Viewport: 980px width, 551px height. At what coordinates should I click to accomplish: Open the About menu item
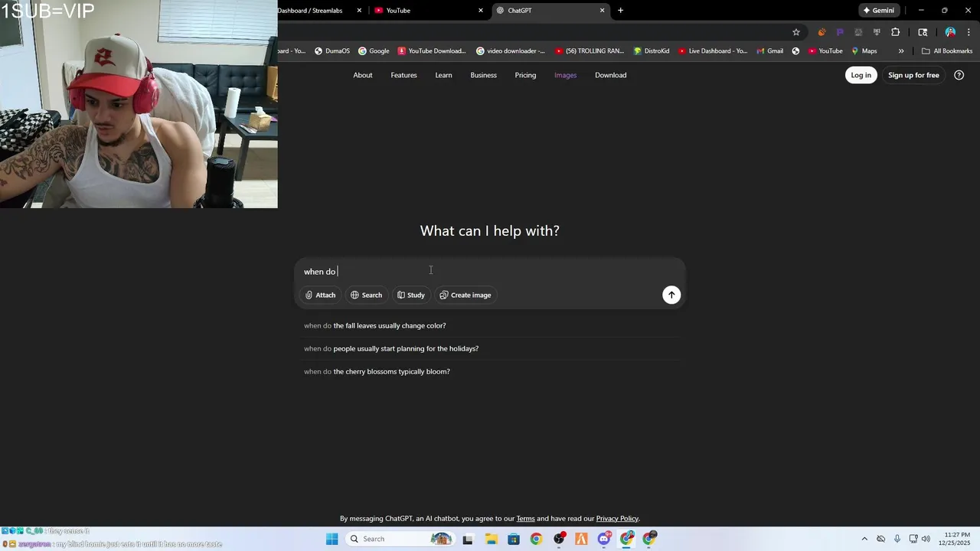[x=363, y=75]
